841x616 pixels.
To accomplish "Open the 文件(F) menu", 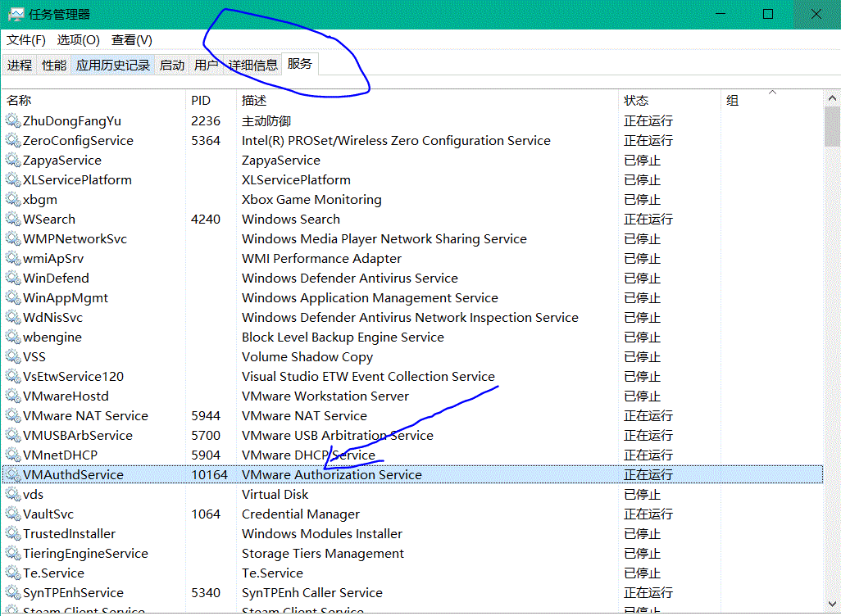I will (25, 40).
